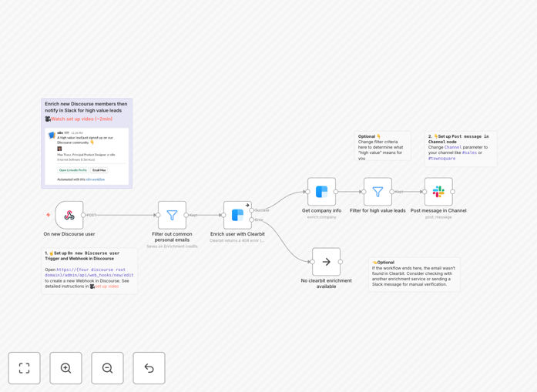The width and height of the screenshot is (537, 392).
Task: Click the Kept output of personal emails filter
Action: [186, 215]
